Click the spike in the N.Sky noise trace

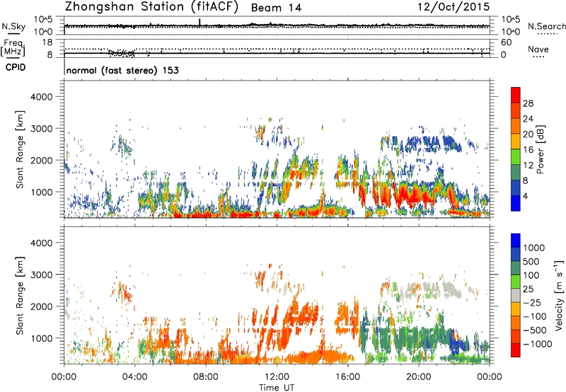coord(200,22)
